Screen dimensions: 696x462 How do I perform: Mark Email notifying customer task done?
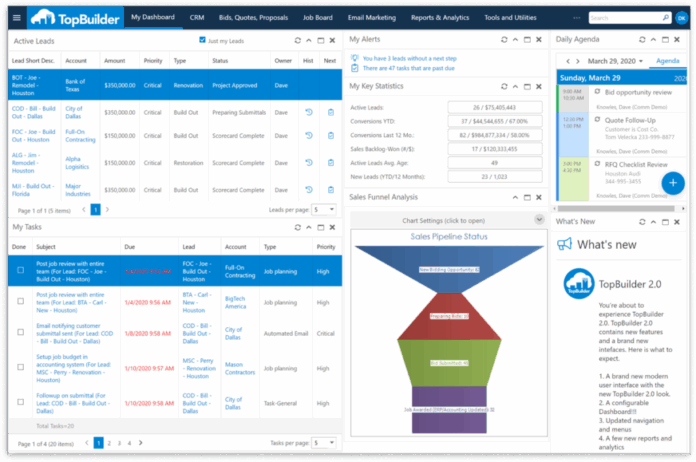point(20,332)
